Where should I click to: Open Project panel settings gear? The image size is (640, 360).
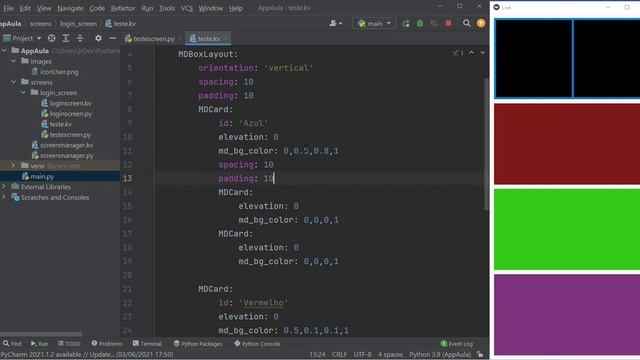point(98,38)
